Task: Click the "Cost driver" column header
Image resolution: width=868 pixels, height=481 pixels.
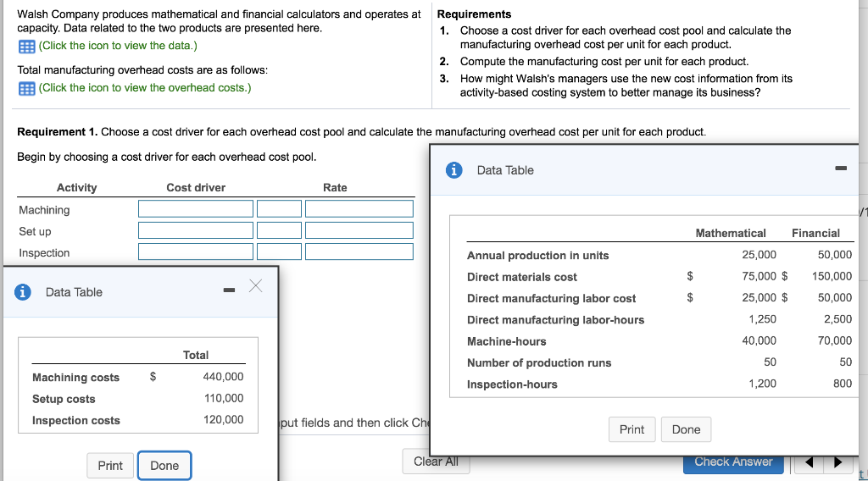Action: click(x=196, y=187)
